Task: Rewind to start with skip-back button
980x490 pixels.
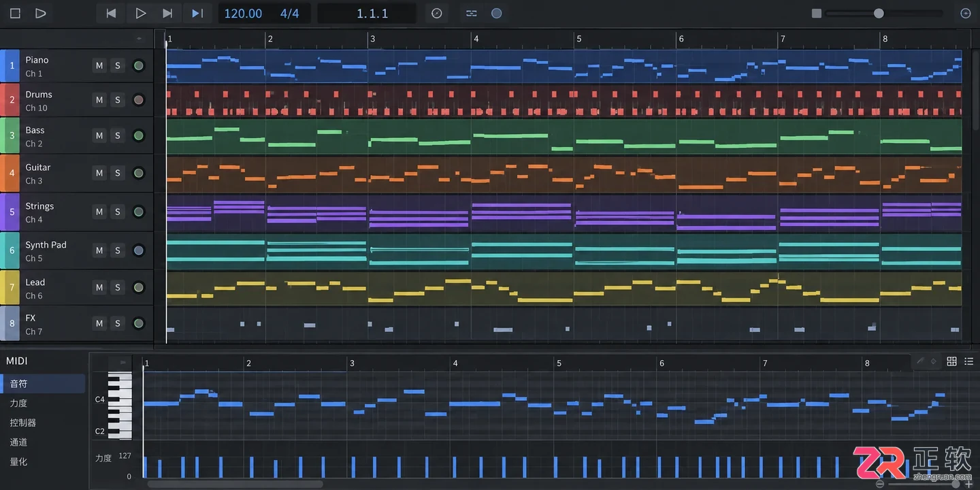Action: point(111,13)
